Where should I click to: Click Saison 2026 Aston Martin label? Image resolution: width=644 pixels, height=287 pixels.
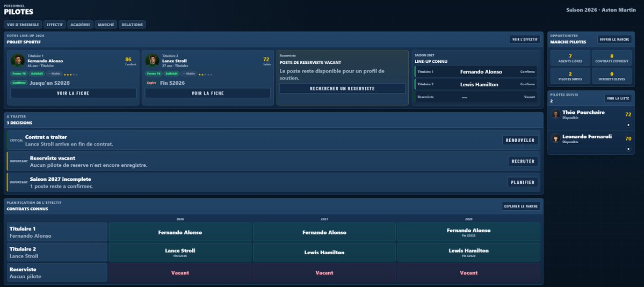coord(601,10)
